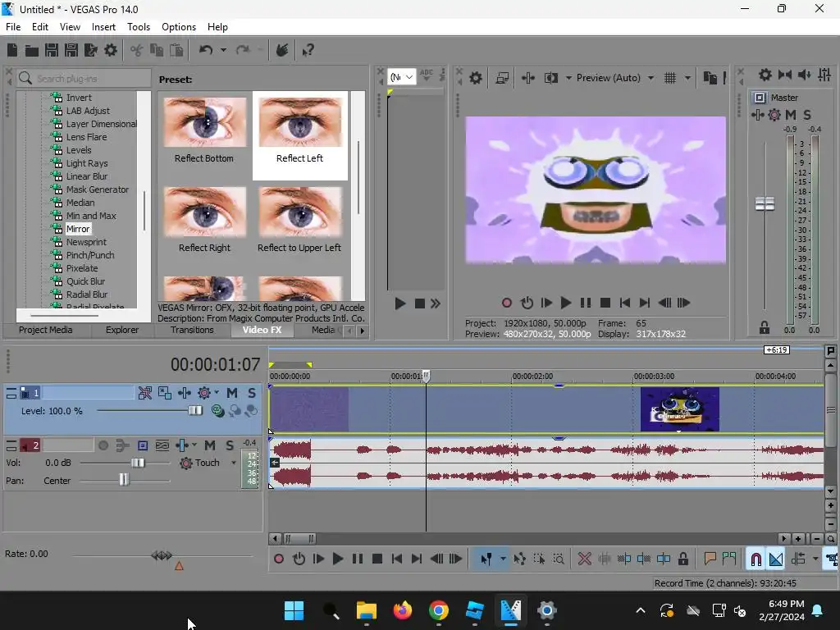Screen dimensions: 840x630
Task: Play the project from preview transport
Action: tap(565, 304)
